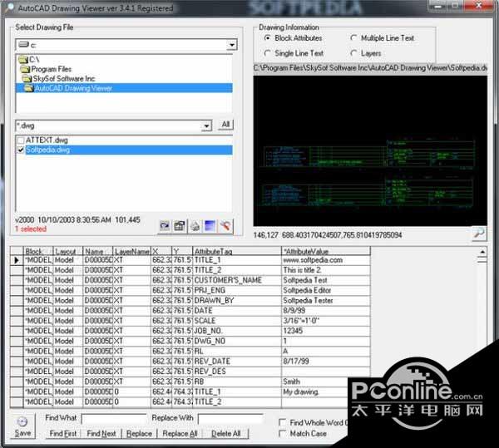The height and width of the screenshot is (448, 499).
Task: Select the Block Attributes radio button
Action: point(268,38)
